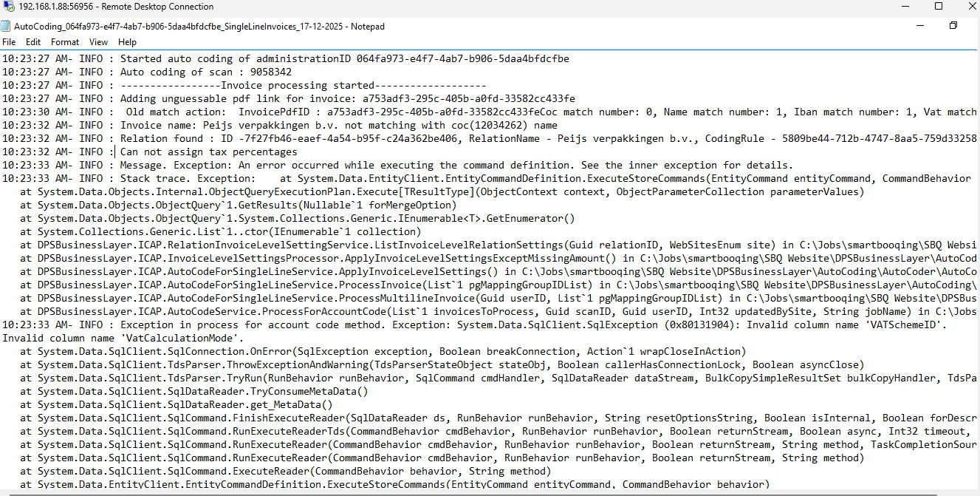This screenshot has width=980, height=496.
Task: Click the Notepad AutoCoding file name title
Action: pyautogui.click(x=199, y=27)
